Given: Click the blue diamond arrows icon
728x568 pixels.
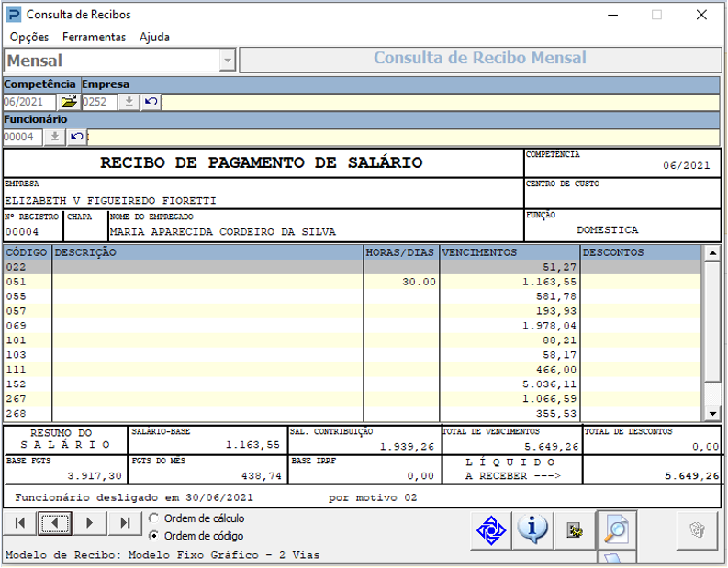Looking at the screenshot, I should pos(491,530).
